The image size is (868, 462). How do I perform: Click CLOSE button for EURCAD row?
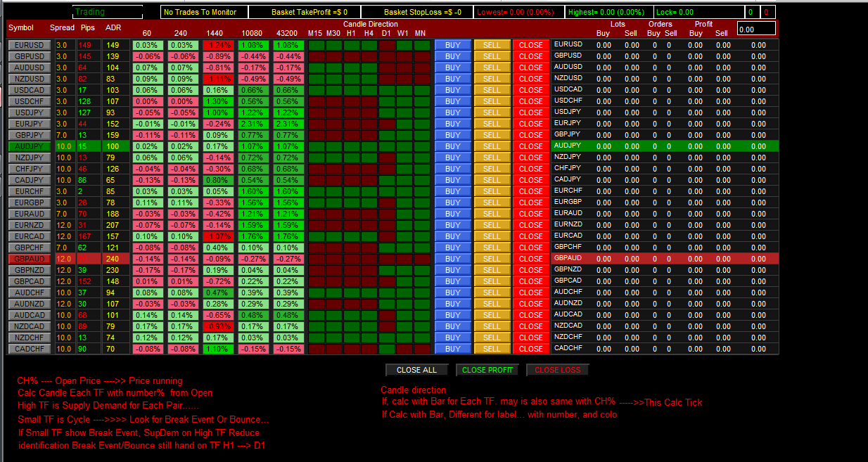click(x=531, y=236)
